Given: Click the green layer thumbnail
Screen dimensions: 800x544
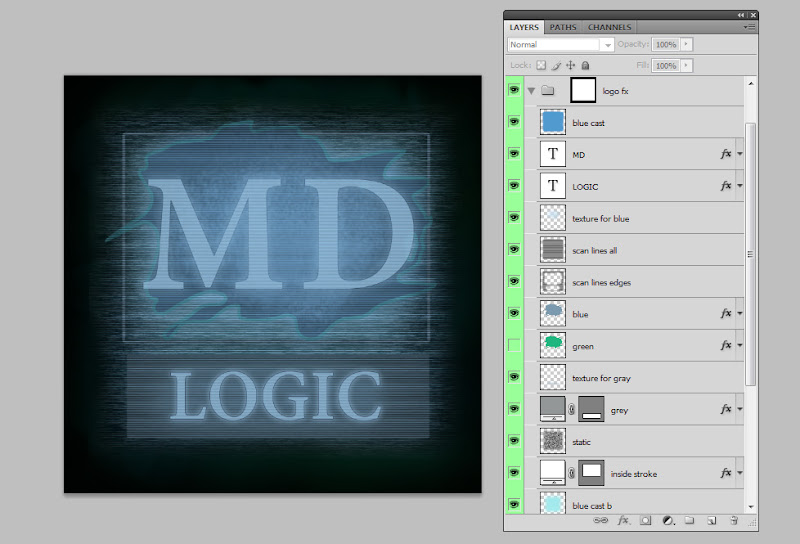Looking at the screenshot, I should click(553, 345).
